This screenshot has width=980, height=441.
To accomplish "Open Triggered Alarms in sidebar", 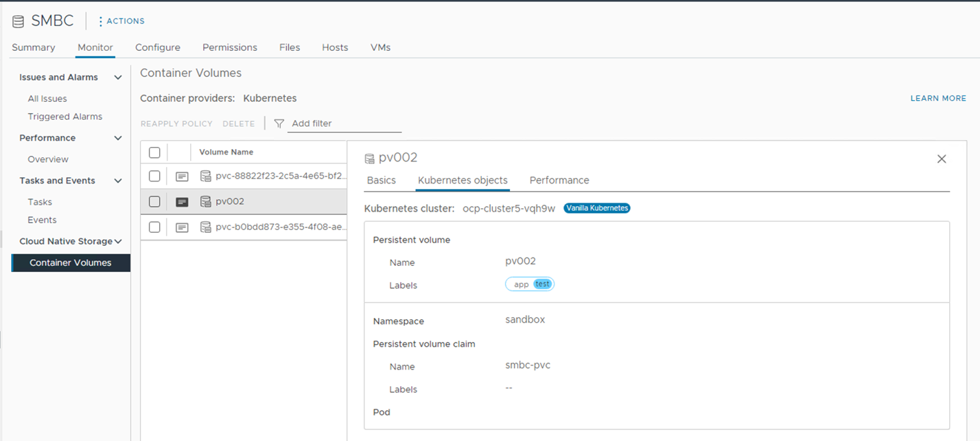I will [65, 117].
